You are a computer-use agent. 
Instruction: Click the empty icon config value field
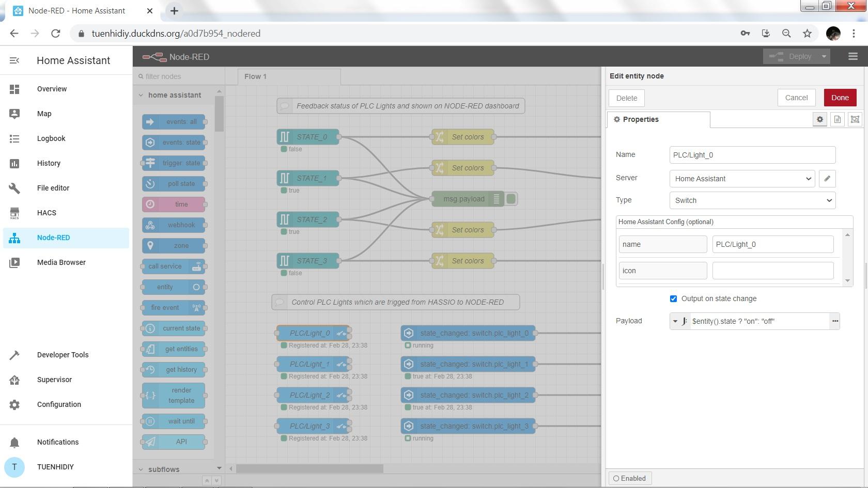[773, 271]
